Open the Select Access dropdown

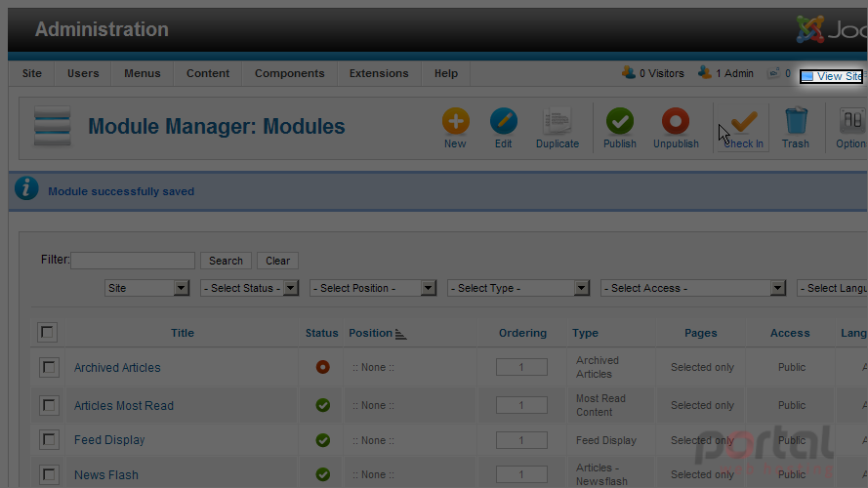(x=693, y=288)
